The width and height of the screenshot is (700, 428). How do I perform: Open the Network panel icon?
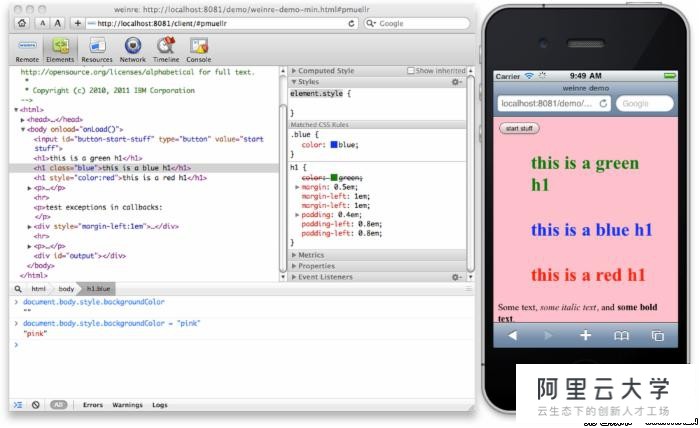tap(133, 50)
